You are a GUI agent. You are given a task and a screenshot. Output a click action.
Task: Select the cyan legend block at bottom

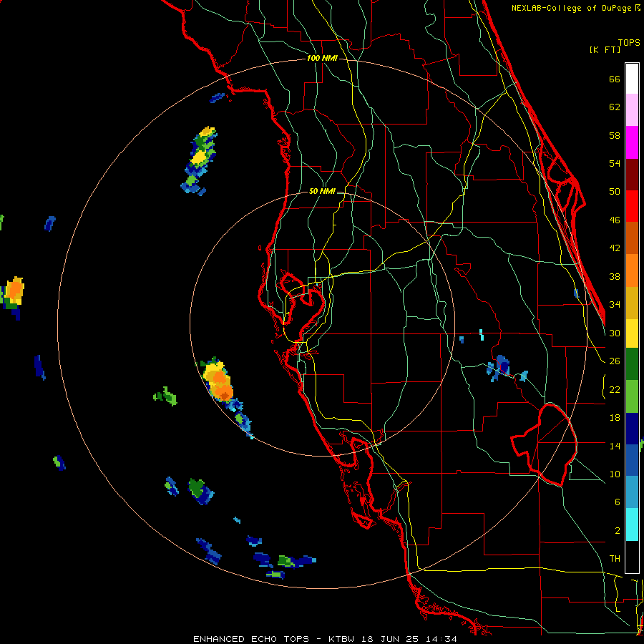632,525
